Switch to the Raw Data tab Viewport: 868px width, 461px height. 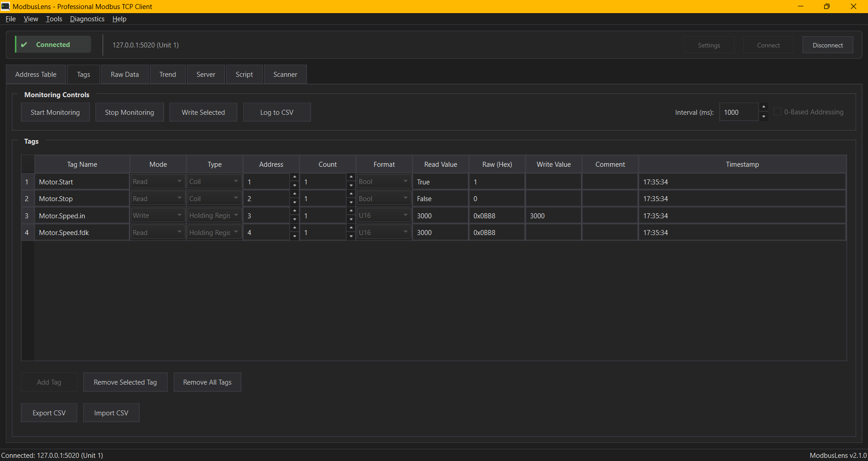click(x=125, y=75)
